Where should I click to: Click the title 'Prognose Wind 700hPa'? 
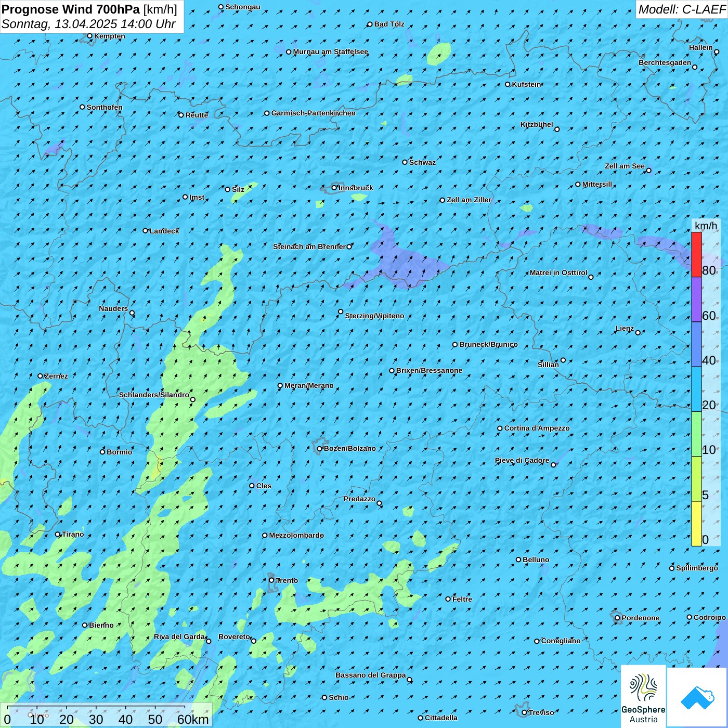(71, 9)
